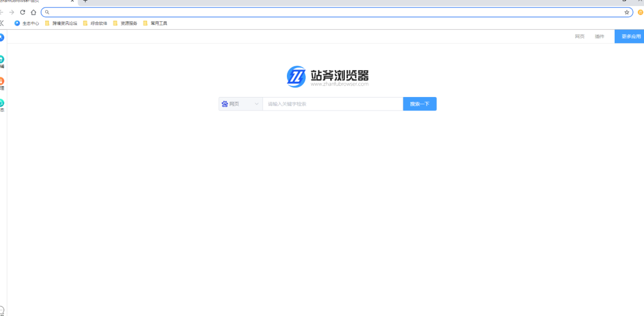The height and width of the screenshot is (316, 644).
Task: Click the forward navigation arrow
Action: tap(12, 12)
